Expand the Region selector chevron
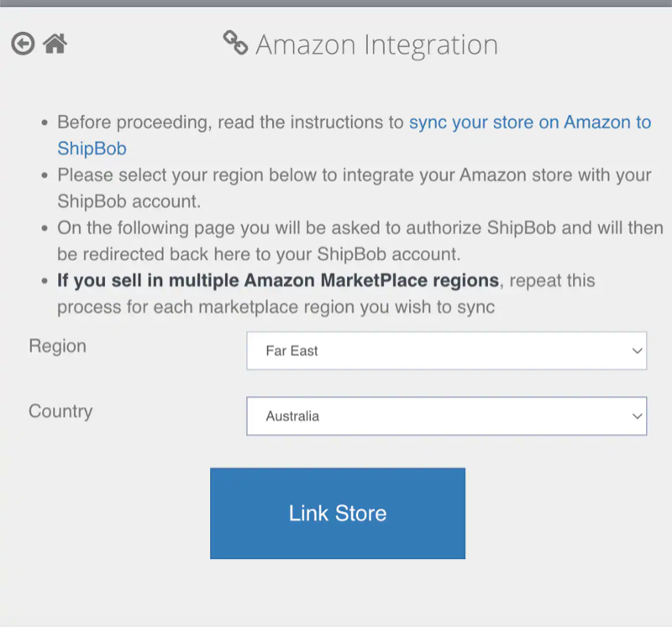 tap(638, 351)
